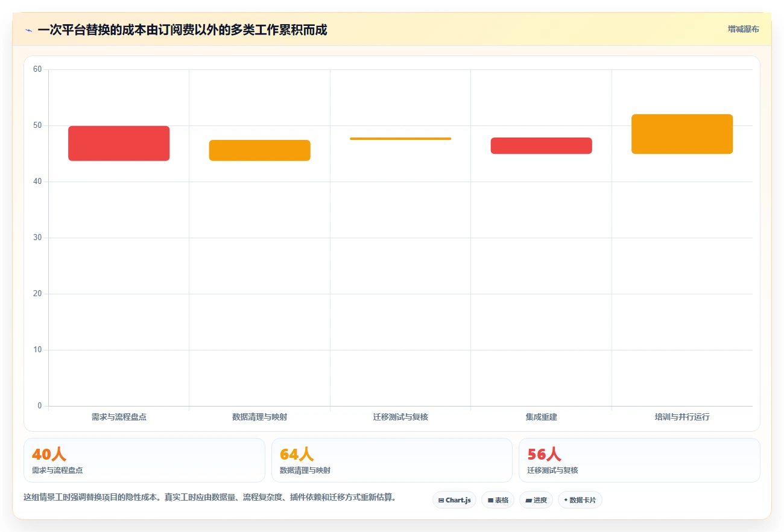Click the y-axis value 60

[x=37, y=69]
